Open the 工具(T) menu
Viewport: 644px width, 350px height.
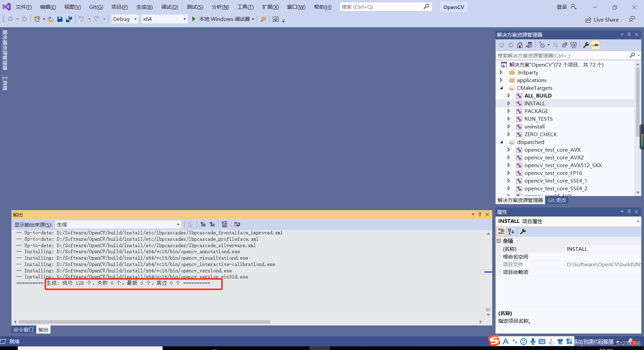(245, 7)
